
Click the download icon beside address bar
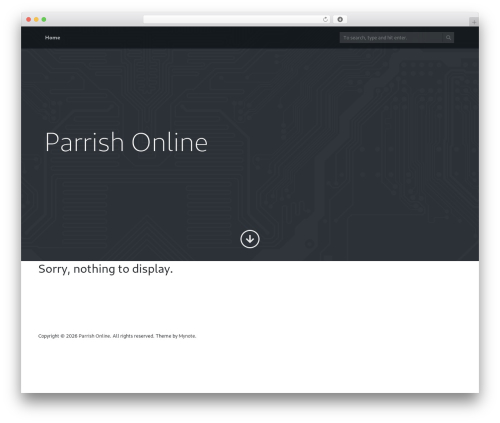pyautogui.click(x=340, y=19)
